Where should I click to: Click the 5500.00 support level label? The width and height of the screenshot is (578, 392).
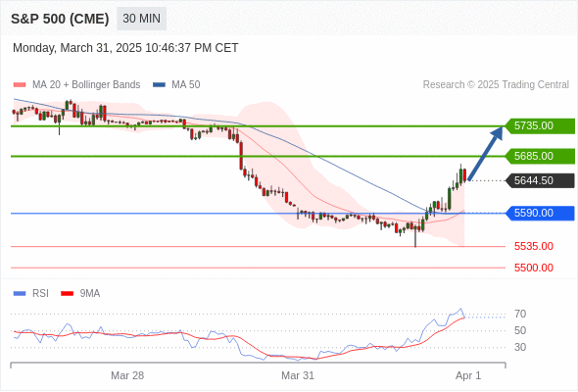(534, 268)
